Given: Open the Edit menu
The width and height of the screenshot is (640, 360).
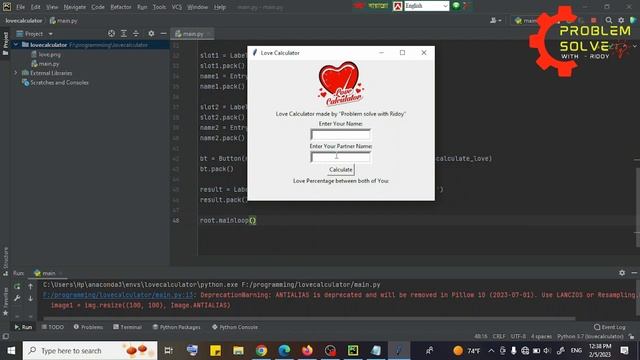Looking at the screenshot, I should tap(36, 7).
